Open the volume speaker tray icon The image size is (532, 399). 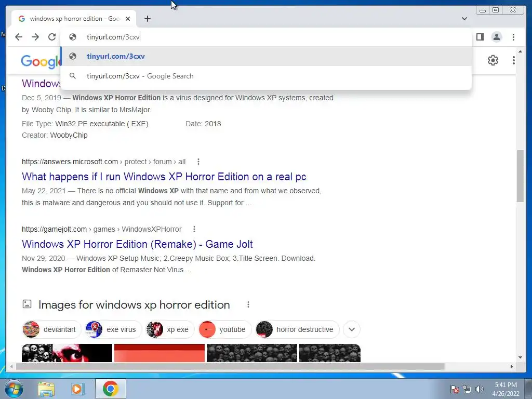479,389
